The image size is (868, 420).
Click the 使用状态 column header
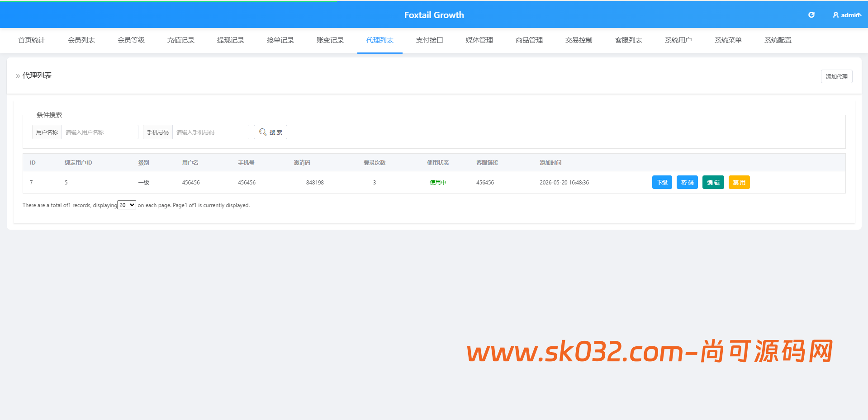(438, 163)
